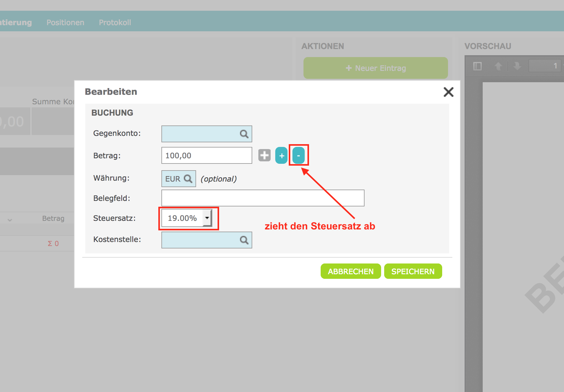564x392 pixels.
Task: Click into the Betrag amount field
Action: tap(206, 156)
